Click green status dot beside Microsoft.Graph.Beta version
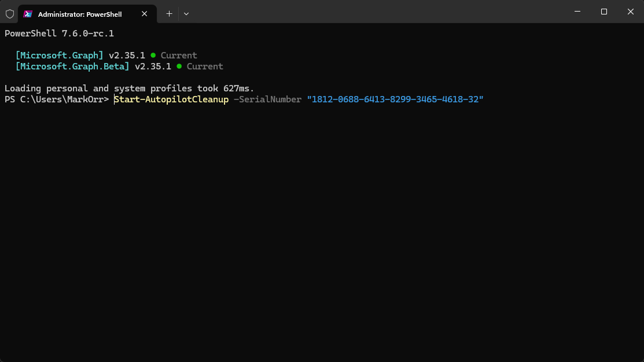644x362 pixels. (x=179, y=67)
